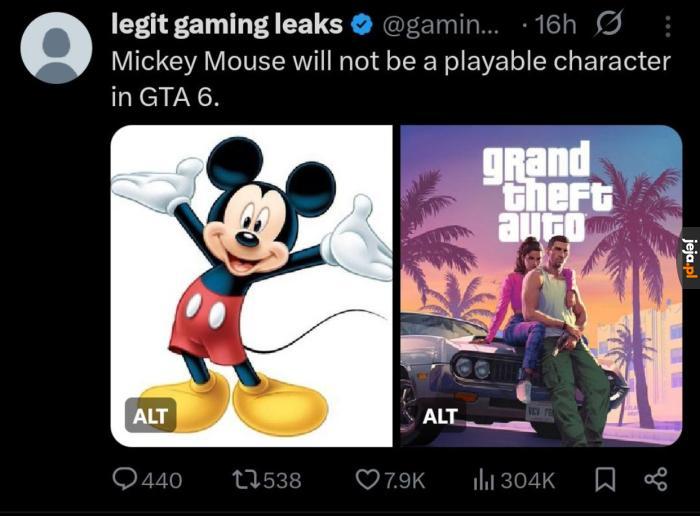The height and width of the screenshot is (516, 700).
Task: Open the Mickey Mouse image
Action: coord(251,286)
